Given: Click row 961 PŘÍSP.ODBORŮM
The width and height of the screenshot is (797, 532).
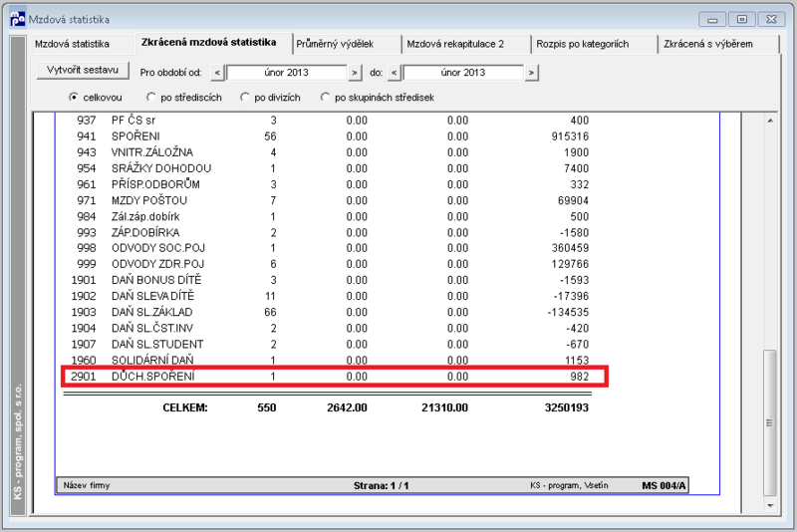Looking at the screenshot, I should (333, 184).
